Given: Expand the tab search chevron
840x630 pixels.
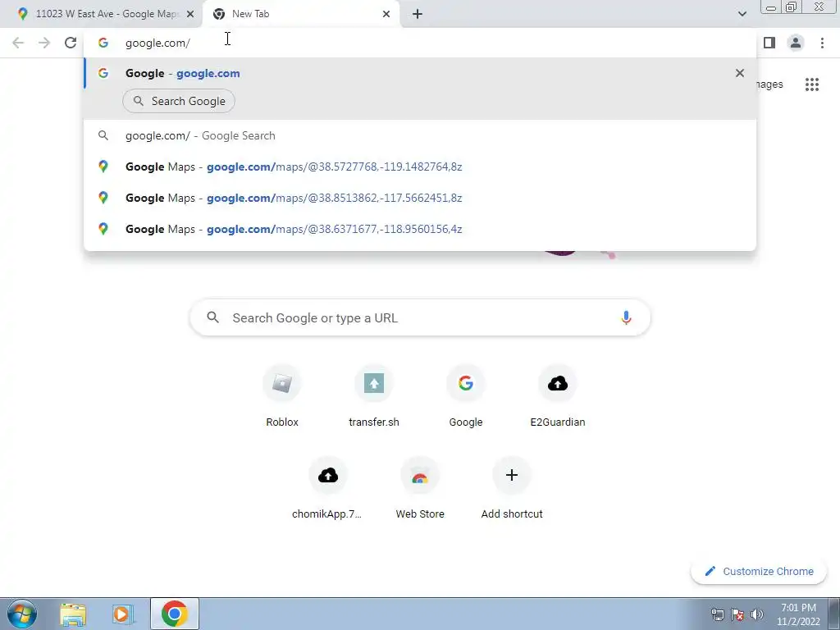Looking at the screenshot, I should click(742, 14).
